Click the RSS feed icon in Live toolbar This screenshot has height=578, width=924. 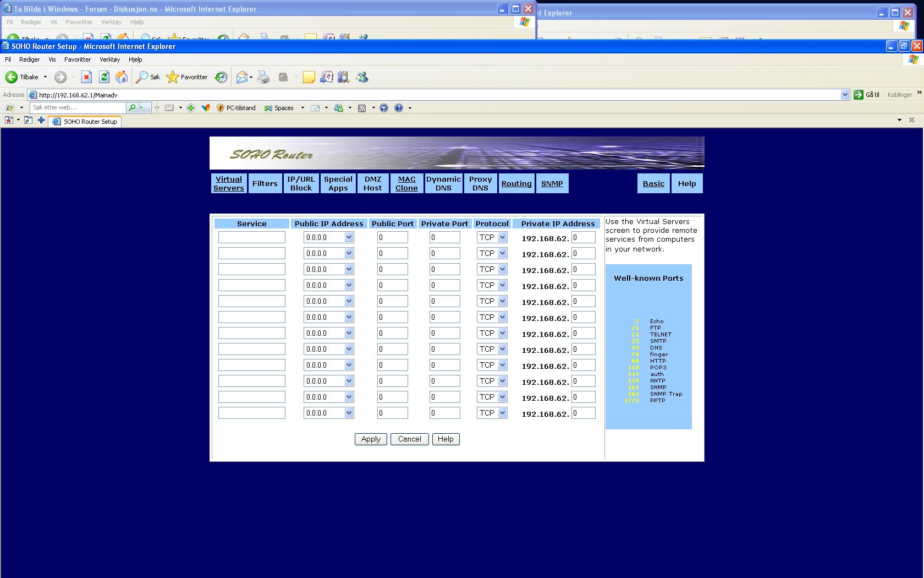click(x=362, y=108)
